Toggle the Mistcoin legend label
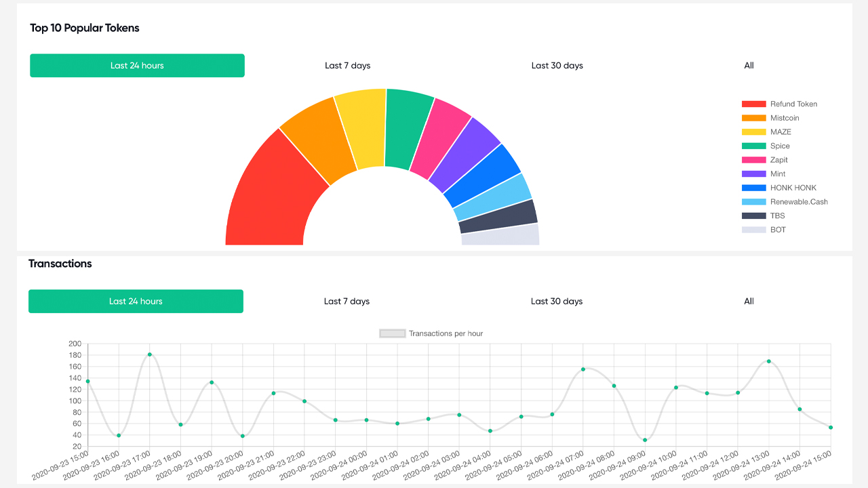Screen dimensions: 868x488 click(785, 118)
